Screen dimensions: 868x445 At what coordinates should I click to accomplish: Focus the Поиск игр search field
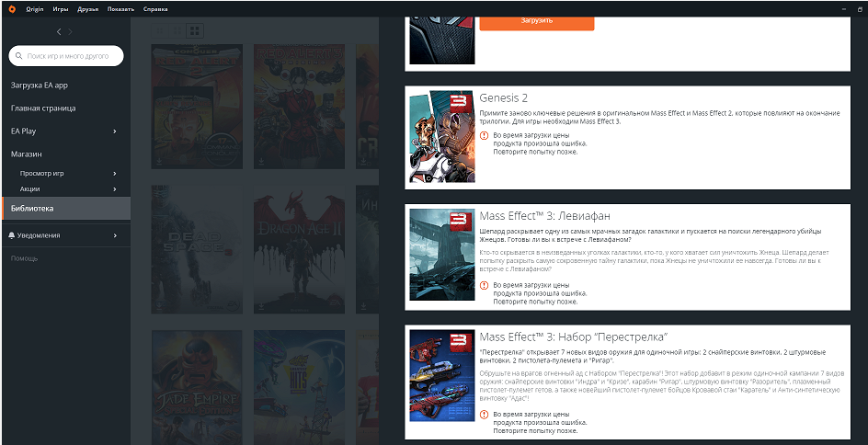(x=66, y=56)
